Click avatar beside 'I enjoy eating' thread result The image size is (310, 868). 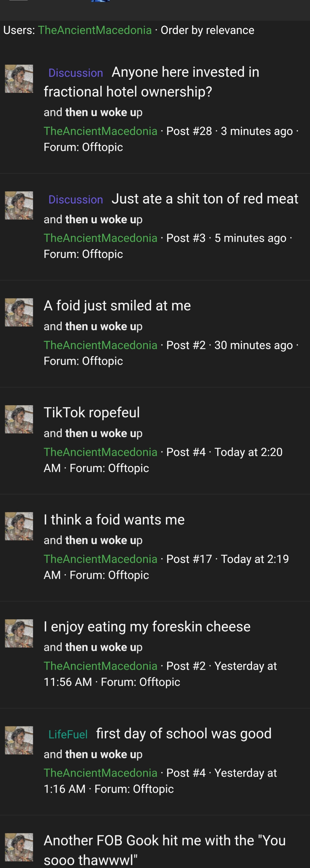[x=19, y=633]
